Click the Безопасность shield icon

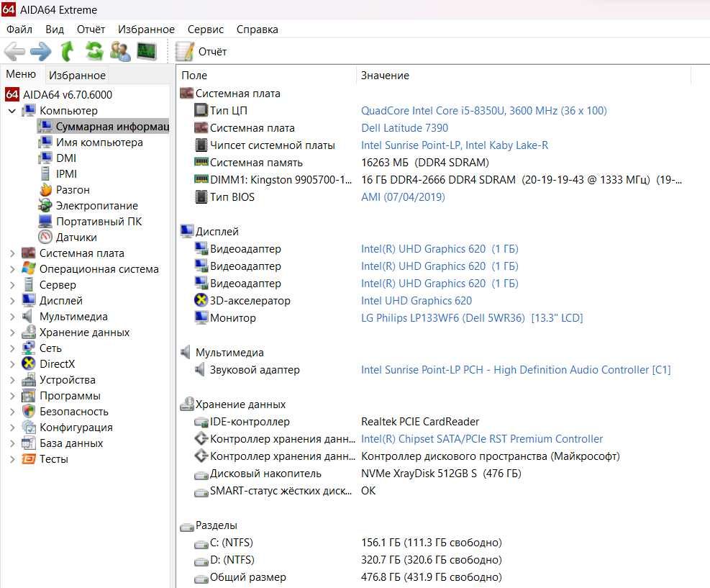(29, 412)
